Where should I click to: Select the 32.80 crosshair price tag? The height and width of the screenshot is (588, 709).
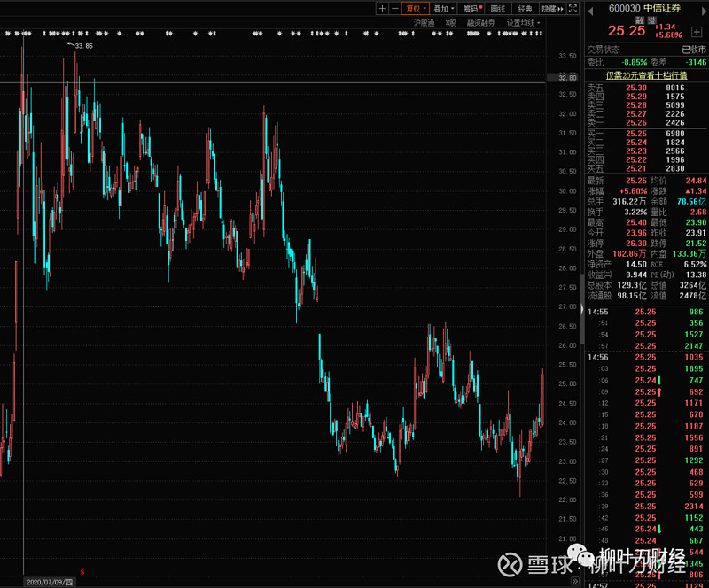pos(564,78)
